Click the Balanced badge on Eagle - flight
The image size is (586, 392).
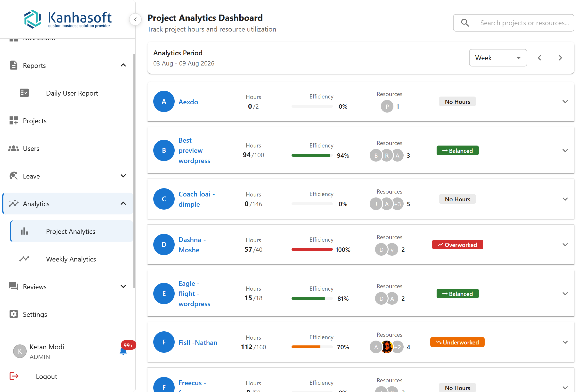457,294
